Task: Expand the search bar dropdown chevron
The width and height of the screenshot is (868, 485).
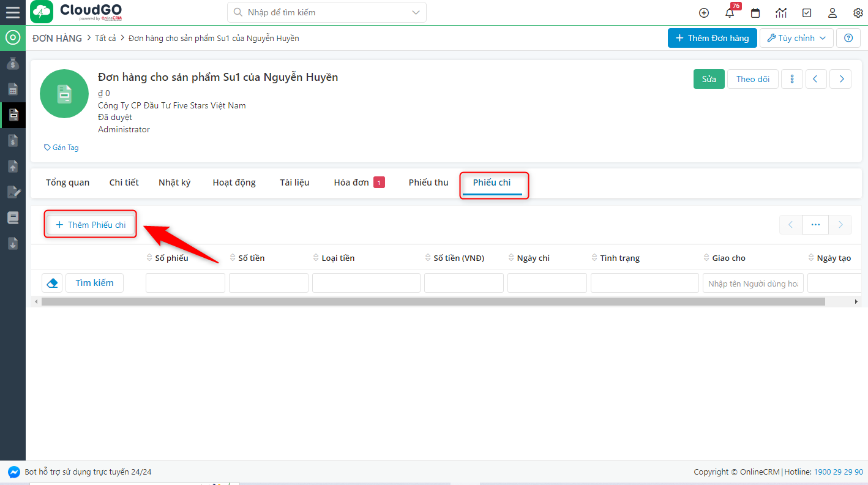Action: [415, 12]
